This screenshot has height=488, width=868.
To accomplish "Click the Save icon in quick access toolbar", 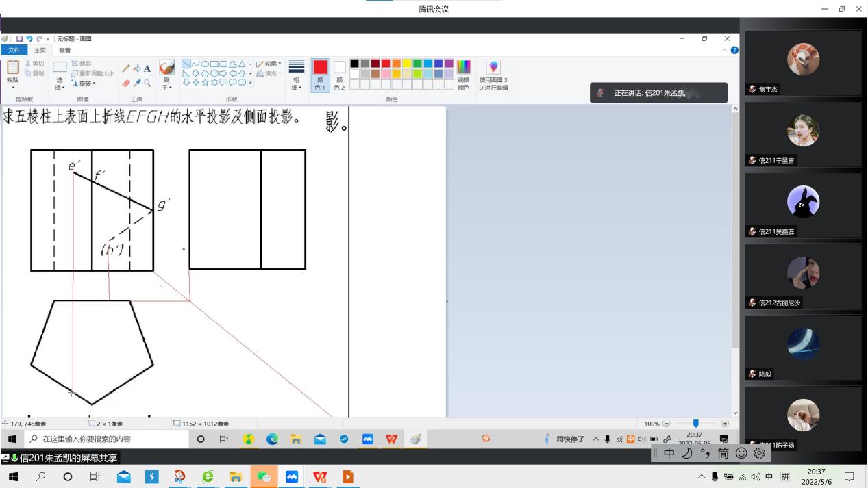I will coord(19,39).
